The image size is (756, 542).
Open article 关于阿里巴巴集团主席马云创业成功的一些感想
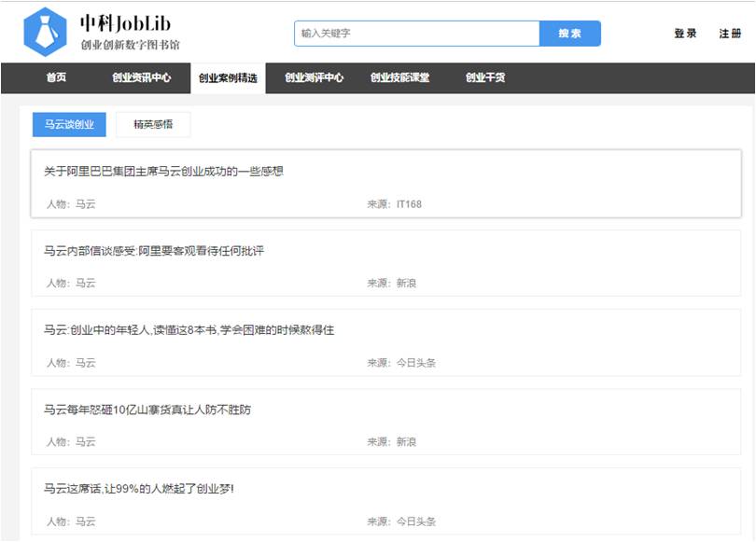pyautogui.click(x=163, y=172)
